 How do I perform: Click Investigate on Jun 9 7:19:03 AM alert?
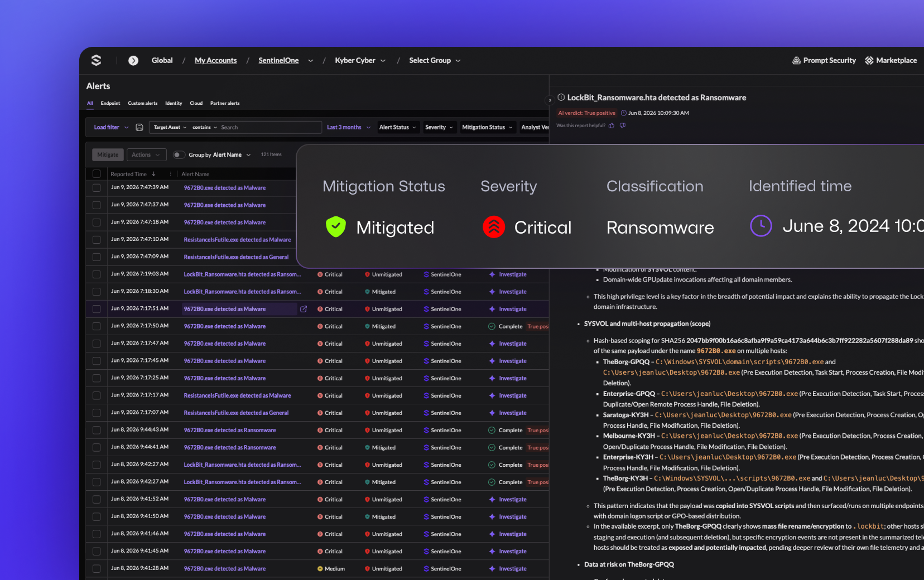click(x=513, y=274)
